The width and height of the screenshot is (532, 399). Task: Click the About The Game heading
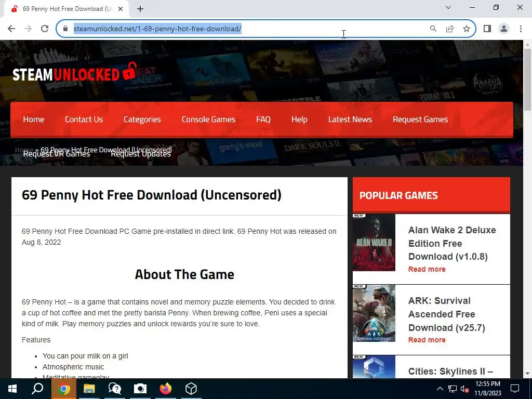[184, 274]
